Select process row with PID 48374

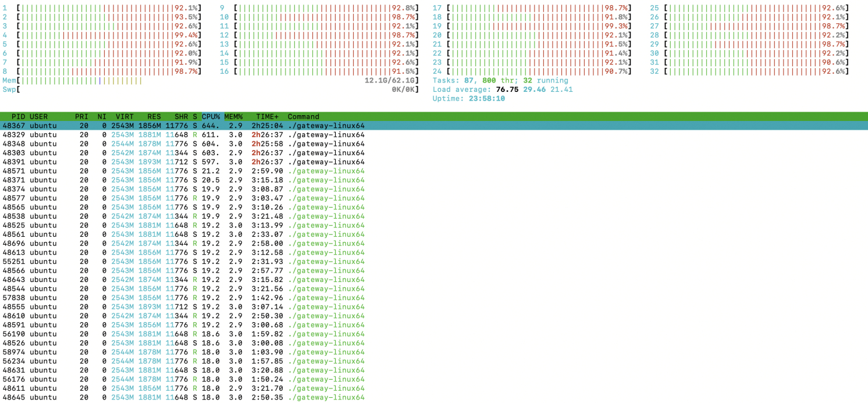click(434, 189)
